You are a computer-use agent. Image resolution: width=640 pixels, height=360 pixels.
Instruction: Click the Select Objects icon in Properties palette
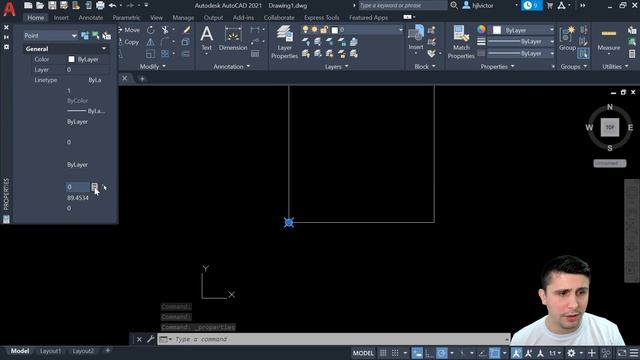[x=96, y=36]
